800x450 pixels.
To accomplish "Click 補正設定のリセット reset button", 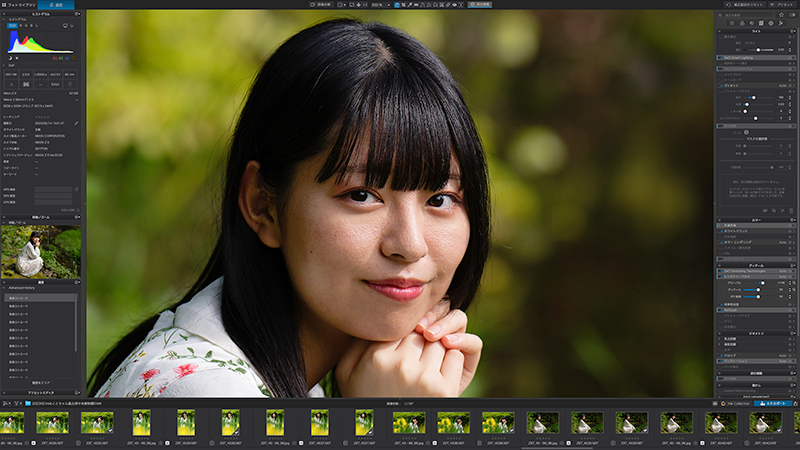I will 745,5.
